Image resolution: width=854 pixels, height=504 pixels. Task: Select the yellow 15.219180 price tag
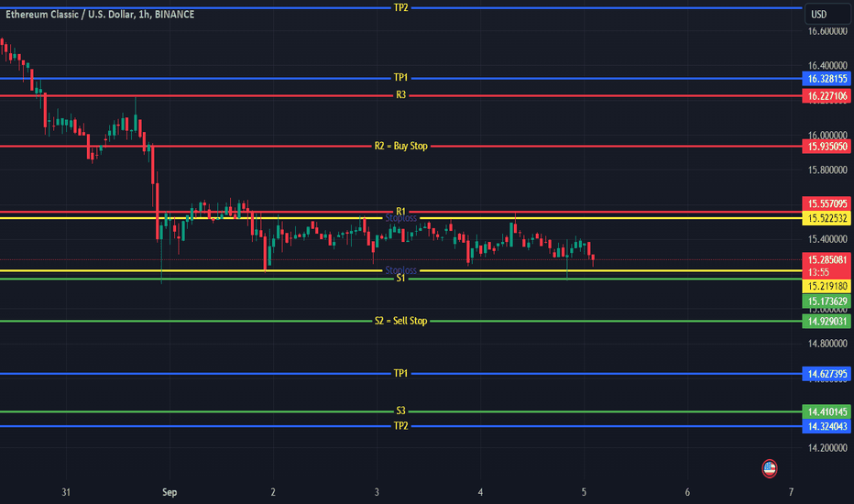(827, 287)
